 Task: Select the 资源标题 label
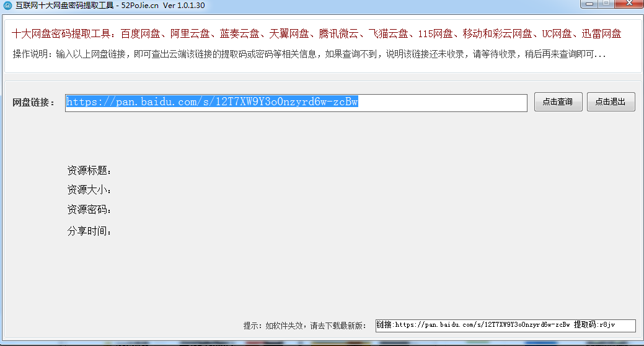coord(89,171)
